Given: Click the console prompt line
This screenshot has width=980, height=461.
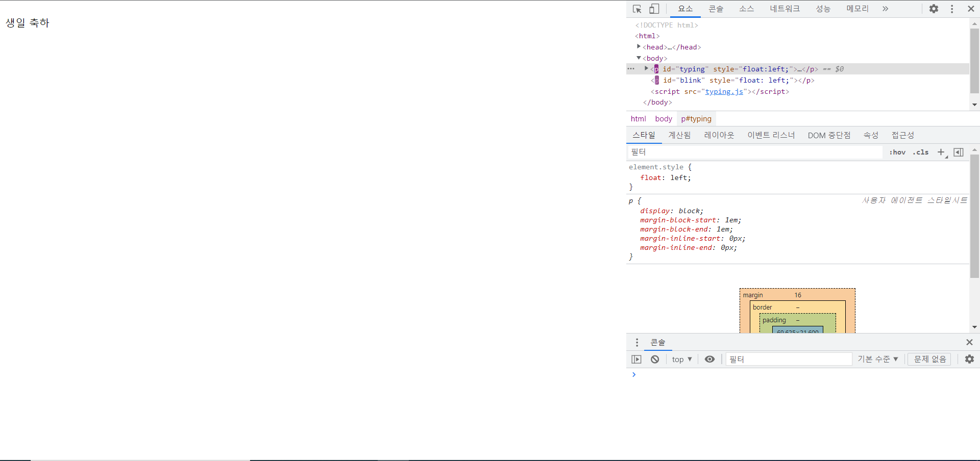Looking at the screenshot, I should coord(802,375).
